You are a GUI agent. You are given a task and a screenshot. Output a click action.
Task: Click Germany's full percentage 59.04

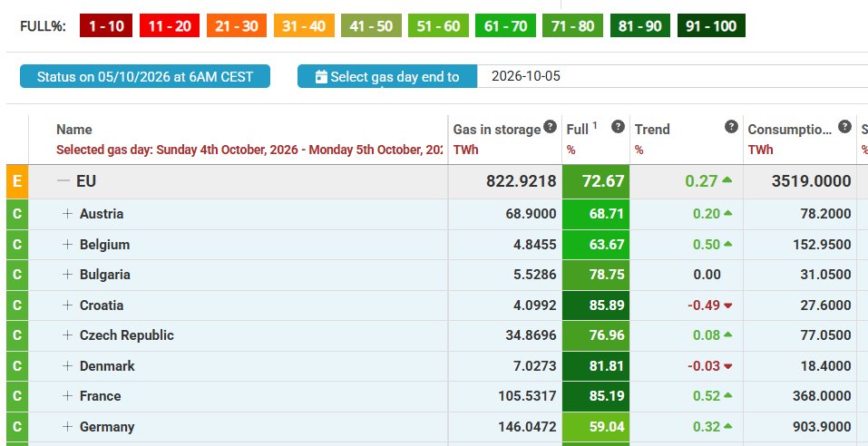[607, 427]
